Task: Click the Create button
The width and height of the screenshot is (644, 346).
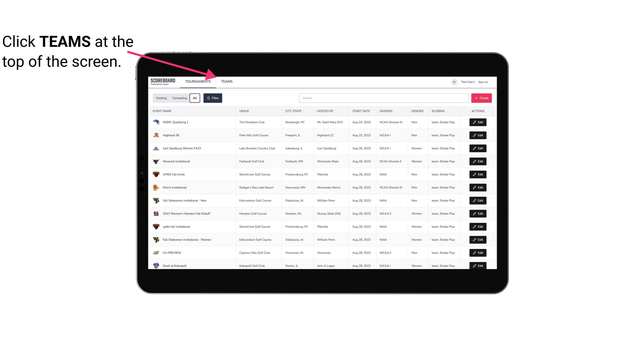Action: point(482,98)
